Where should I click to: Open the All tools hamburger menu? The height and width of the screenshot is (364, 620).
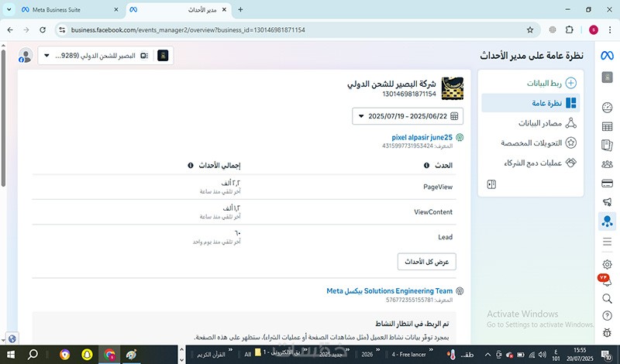click(607, 242)
